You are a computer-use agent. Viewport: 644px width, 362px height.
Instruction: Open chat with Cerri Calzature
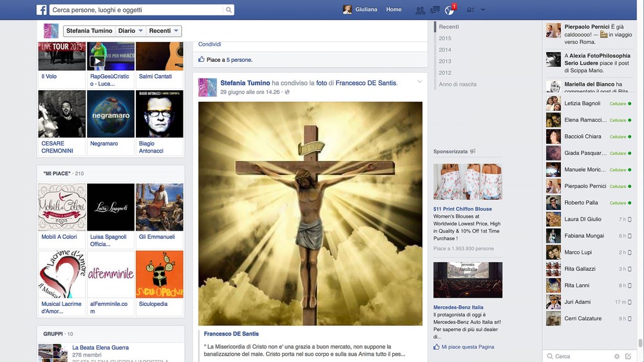(589, 318)
